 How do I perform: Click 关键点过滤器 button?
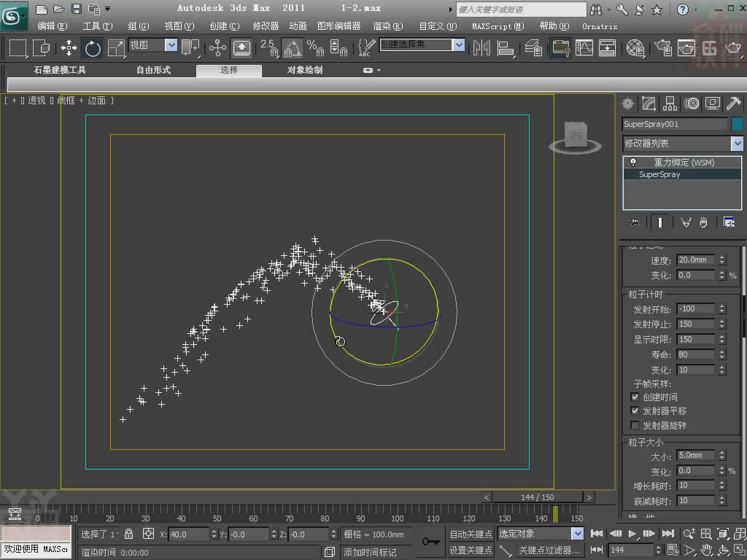[x=550, y=550]
